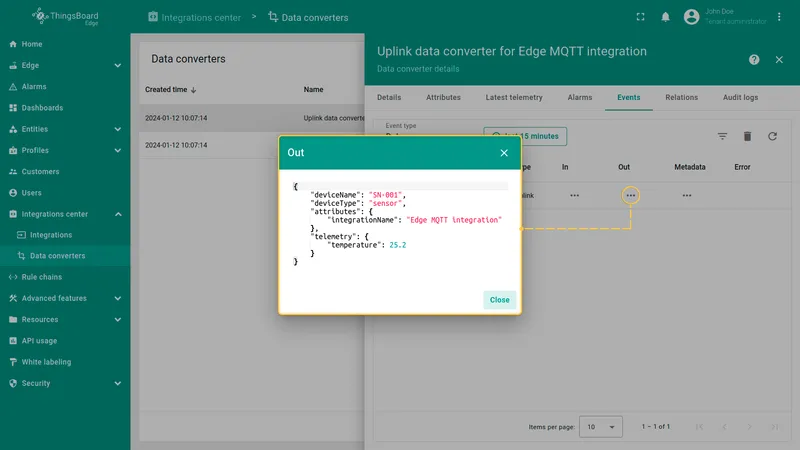The height and width of the screenshot is (450, 800).
Task: Toggle fullscreen mode icon
Action: pos(640,17)
